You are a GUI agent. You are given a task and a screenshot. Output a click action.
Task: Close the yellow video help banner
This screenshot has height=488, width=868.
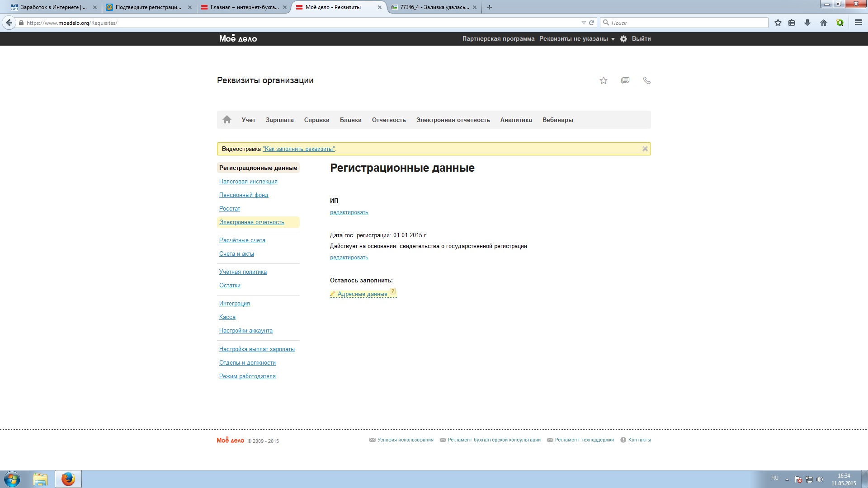645,149
